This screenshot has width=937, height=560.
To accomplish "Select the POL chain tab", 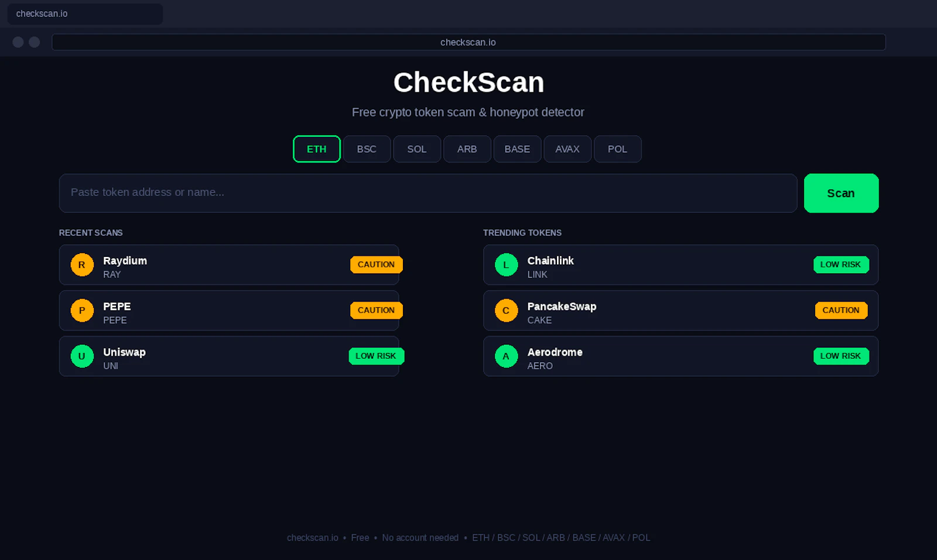I will pyautogui.click(x=617, y=149).
